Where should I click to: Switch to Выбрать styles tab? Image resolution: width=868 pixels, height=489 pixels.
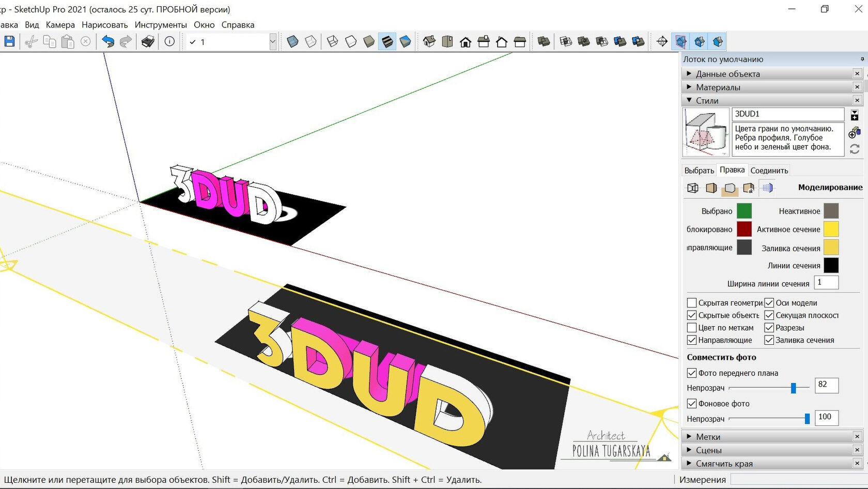pyautogui.click(x=699, y=171)
